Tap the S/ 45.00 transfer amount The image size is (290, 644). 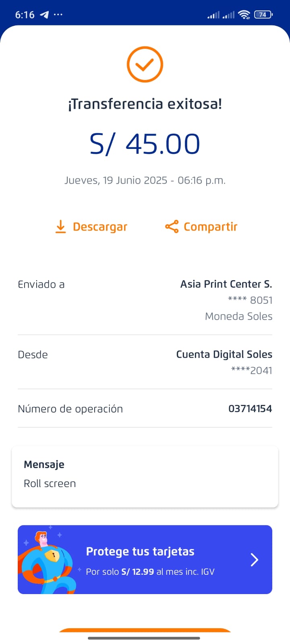(x=145, y=144)
